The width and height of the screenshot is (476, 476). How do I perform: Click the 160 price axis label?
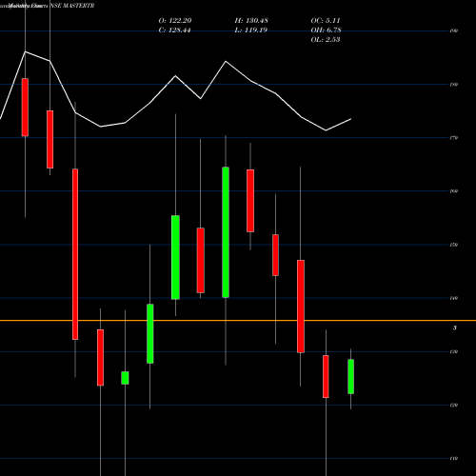point(454,191)
